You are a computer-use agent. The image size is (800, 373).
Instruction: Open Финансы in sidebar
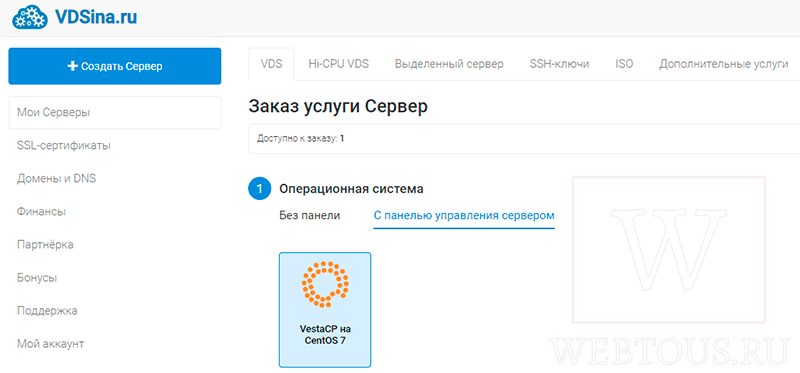(41, 211)
